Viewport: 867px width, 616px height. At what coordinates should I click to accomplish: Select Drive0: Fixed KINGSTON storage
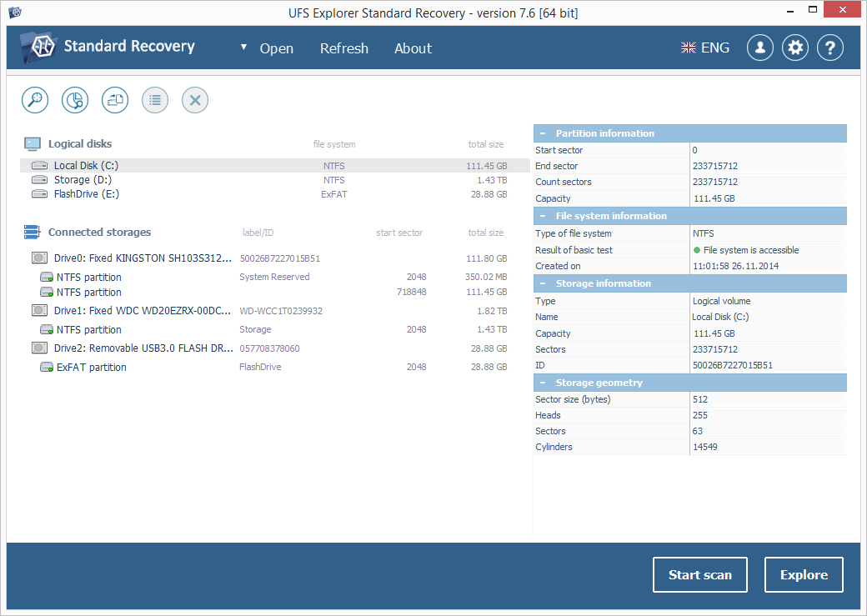275,258
